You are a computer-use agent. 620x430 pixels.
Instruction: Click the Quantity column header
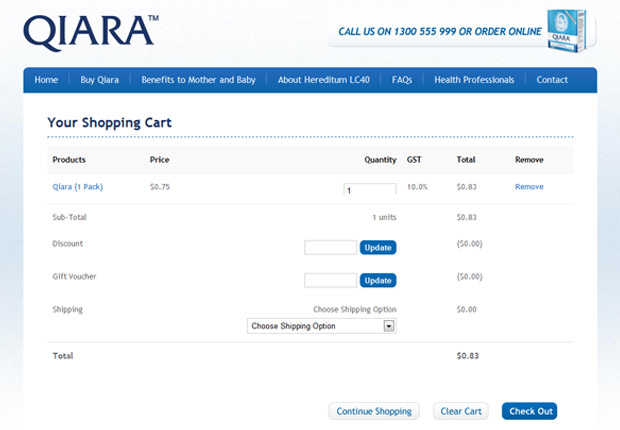(x=380, y=160)
